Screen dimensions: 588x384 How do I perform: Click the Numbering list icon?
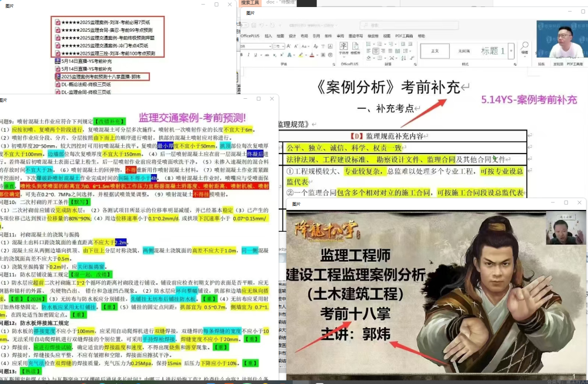pyautogui.click(x=379, y=44)
